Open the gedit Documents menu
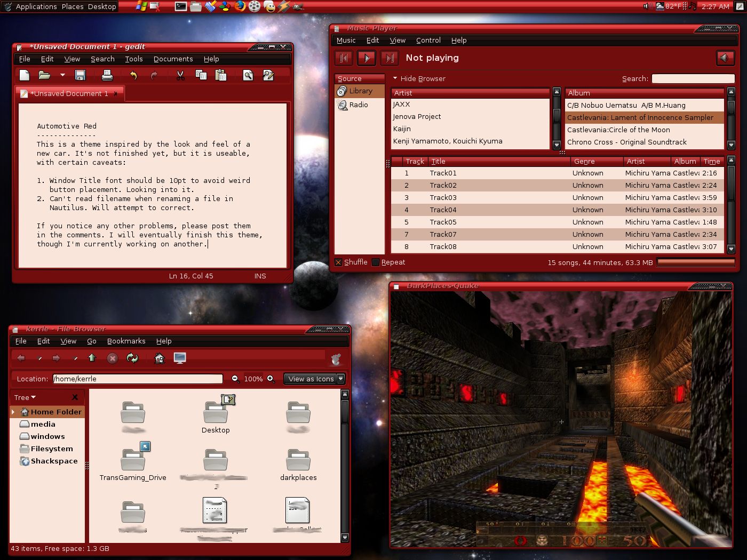The width and height of the screenshot is (747, 560). [x=173, y=59]
